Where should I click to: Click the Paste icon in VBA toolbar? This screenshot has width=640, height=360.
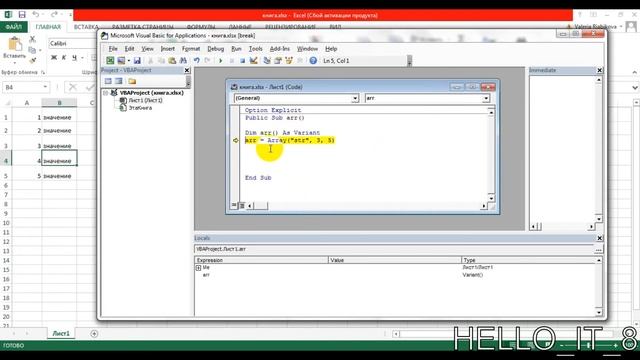click(x=172, y=60)
